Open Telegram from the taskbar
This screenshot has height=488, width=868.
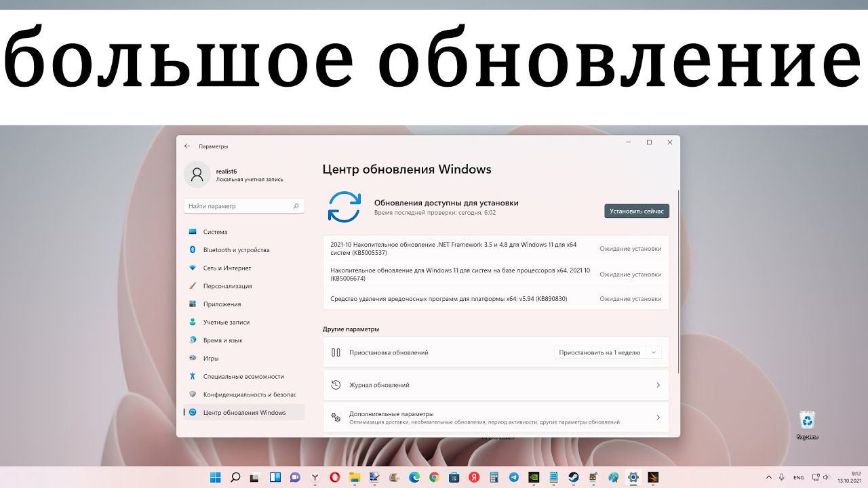[513, 477]
